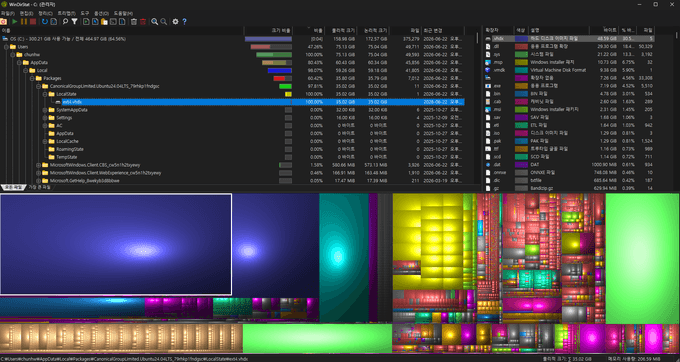Open the 도움말(H) menu in the menu bar
The width and height of the screenshot is (680, 362).
pos(124,13)
